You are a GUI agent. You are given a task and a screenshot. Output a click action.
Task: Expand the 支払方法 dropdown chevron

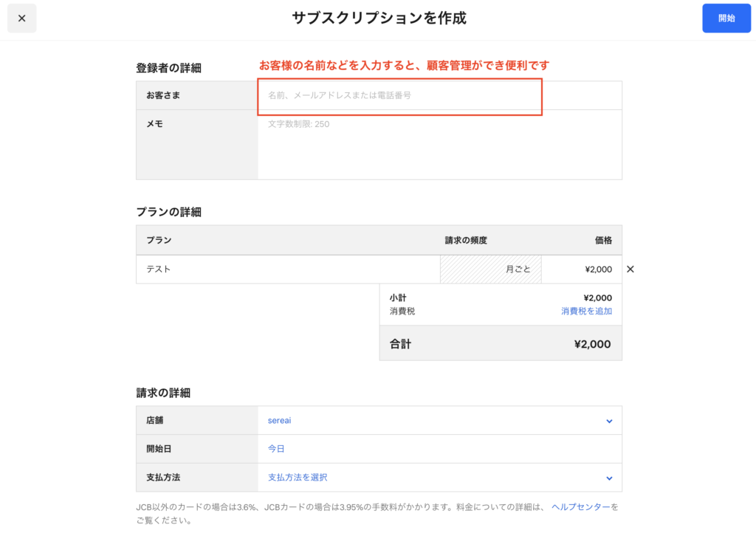click(609, 478)
